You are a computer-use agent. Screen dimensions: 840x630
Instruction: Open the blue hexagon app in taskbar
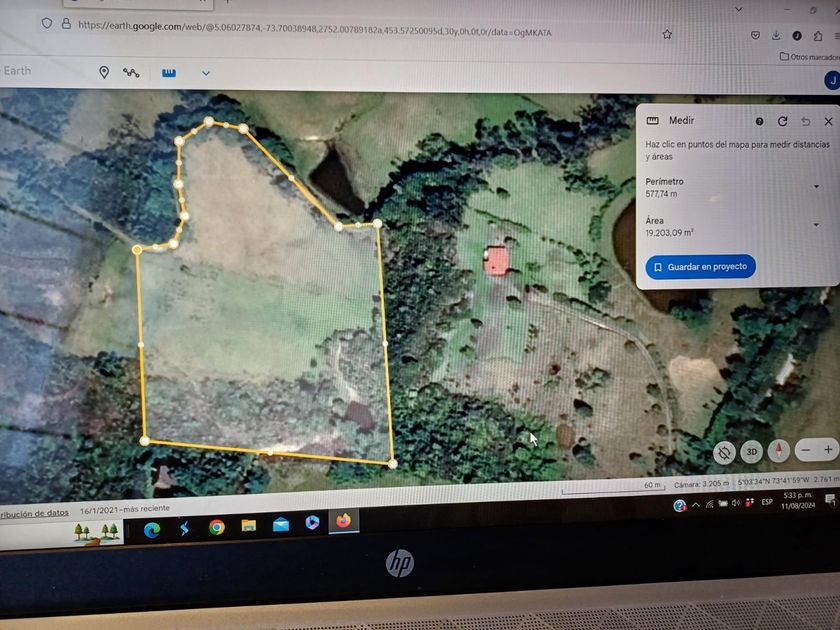[312, 522]
